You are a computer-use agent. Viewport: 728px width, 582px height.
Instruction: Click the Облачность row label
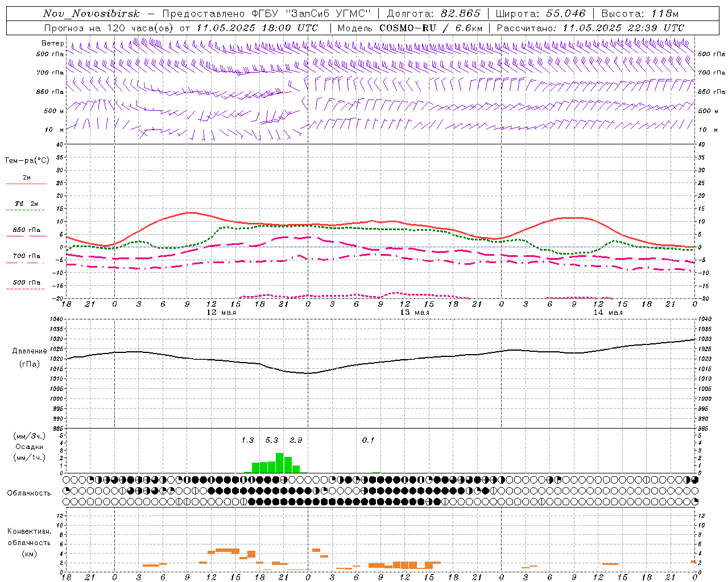(29, 493)
